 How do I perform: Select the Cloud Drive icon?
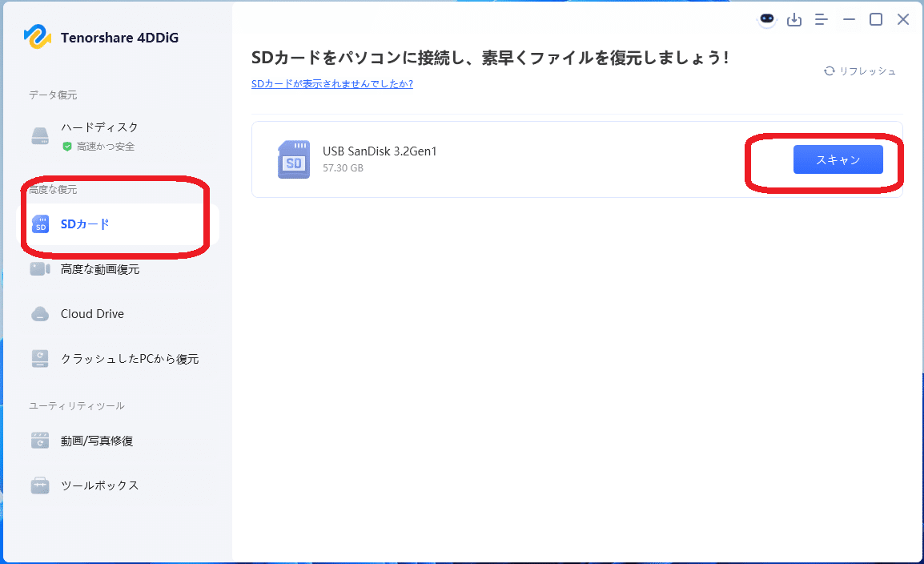39,313
